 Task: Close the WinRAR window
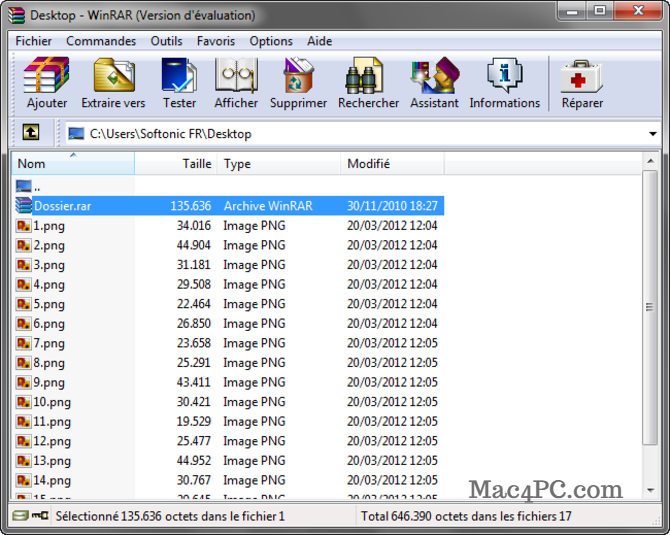point(638,12)
